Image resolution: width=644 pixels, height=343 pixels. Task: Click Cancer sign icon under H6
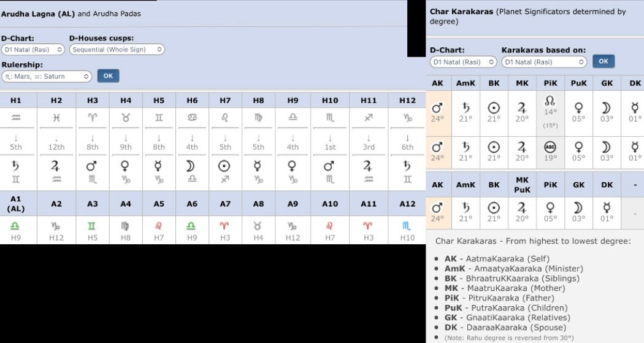[192, 117]
